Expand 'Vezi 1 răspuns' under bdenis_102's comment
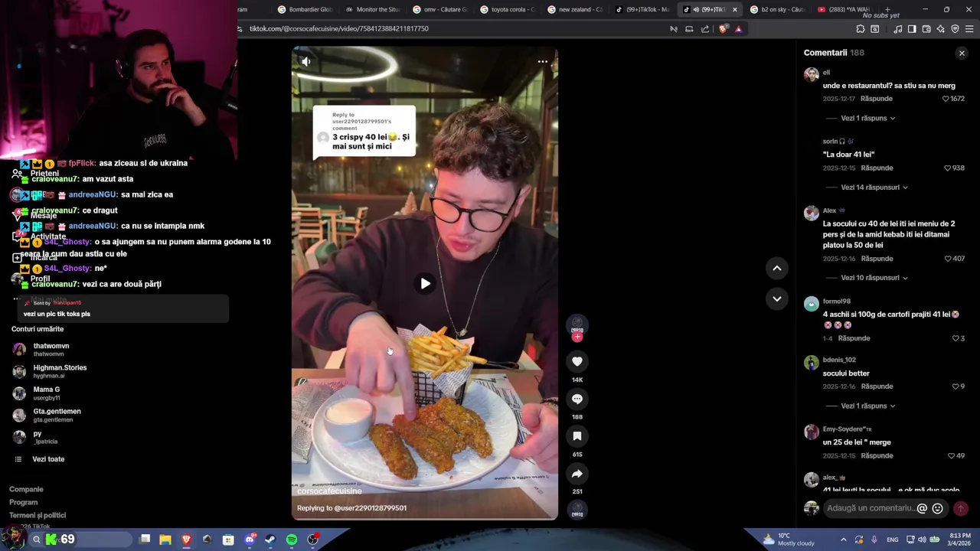This screenshot has height=551, width=980. coord(868,406)
